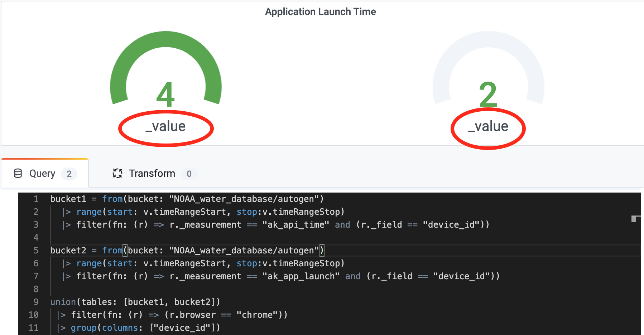The width and height of the screenshot is (644, 335).
Task: Click the filled green gauge arc
Action: 166,39
